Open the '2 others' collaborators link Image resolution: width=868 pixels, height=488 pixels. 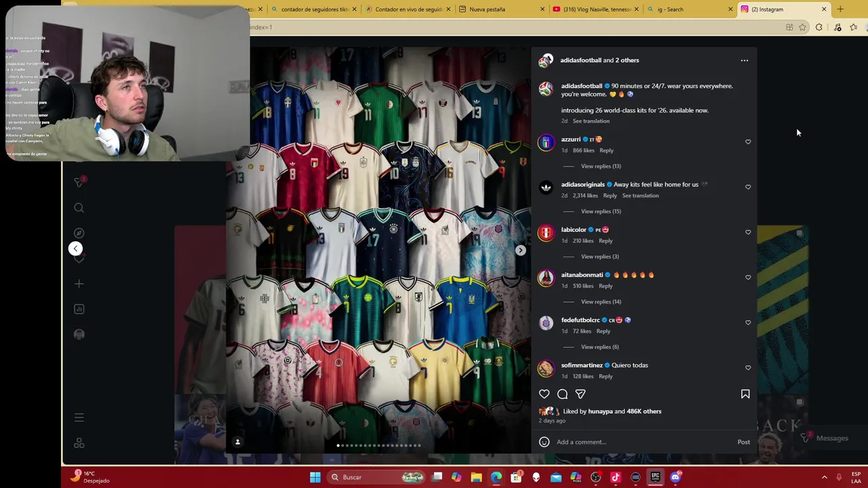(627, 60)
